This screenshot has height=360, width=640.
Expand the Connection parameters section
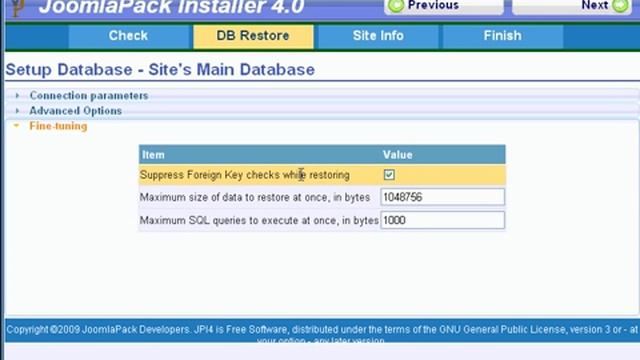point(89,96)
